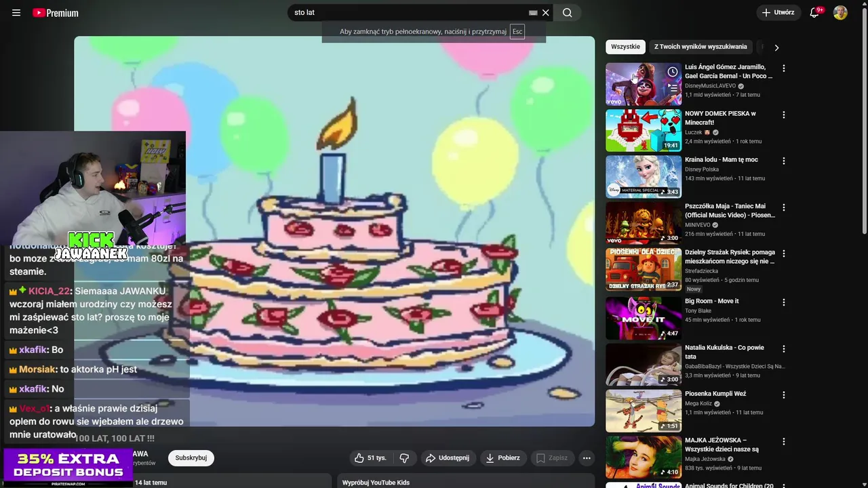Open Pszczółka Maja Taniec Mai thumbnail
The height and width of the screenshot is (488, 868).
pos(644,223)
